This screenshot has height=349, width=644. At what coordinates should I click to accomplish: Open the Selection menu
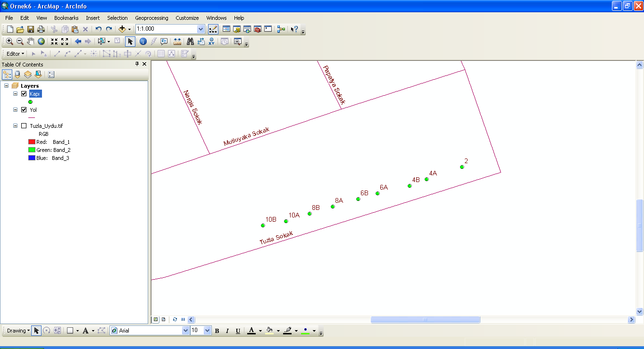coord(117,18)
